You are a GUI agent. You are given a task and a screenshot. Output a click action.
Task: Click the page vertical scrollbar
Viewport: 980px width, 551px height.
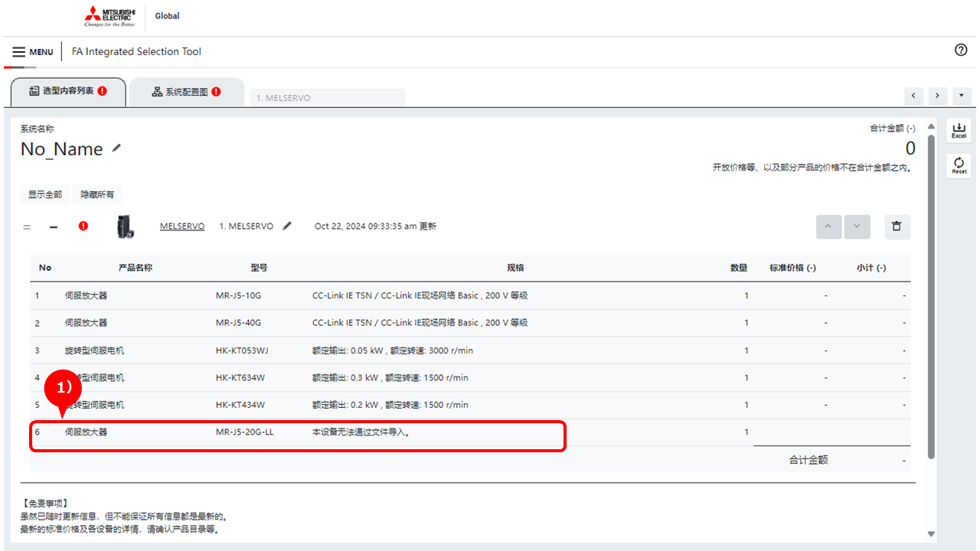[x=931, y=297]
